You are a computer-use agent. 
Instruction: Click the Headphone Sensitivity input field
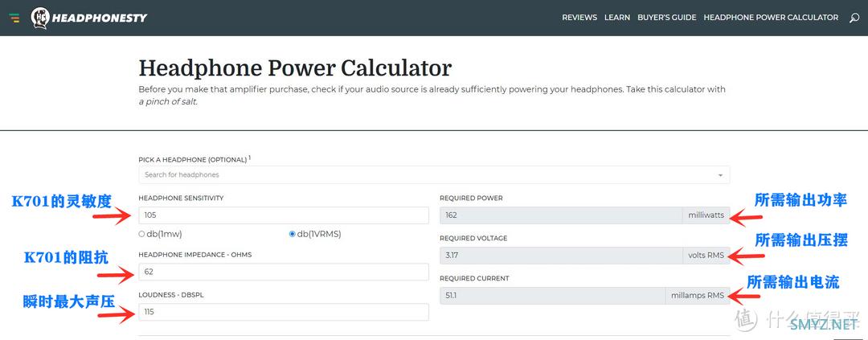tap(284, 215)
